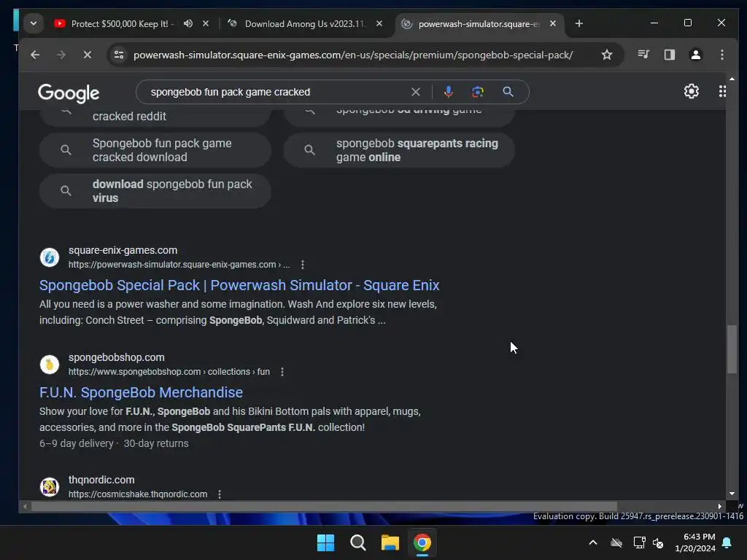Open the media controls icon
This screenshot has width=747, height=560.
pos(643,55)
